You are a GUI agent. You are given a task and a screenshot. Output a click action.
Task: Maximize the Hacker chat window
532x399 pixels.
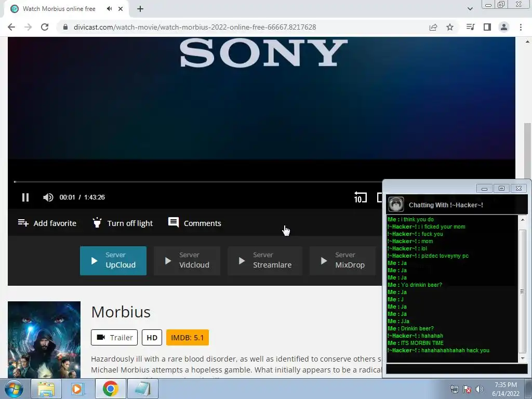(x=501, y=188)
